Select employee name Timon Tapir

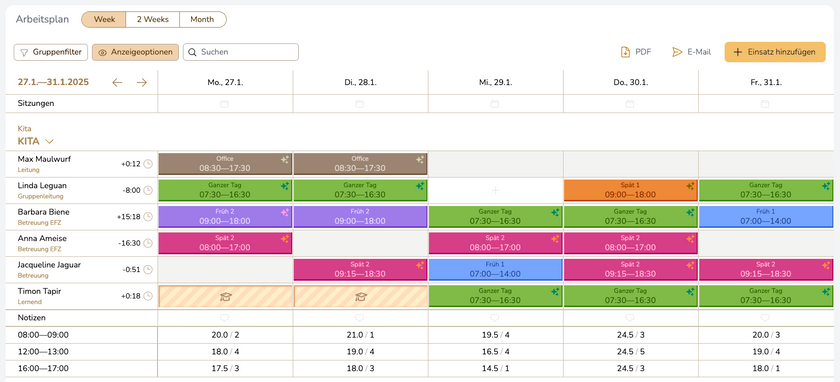pos(39,291)
